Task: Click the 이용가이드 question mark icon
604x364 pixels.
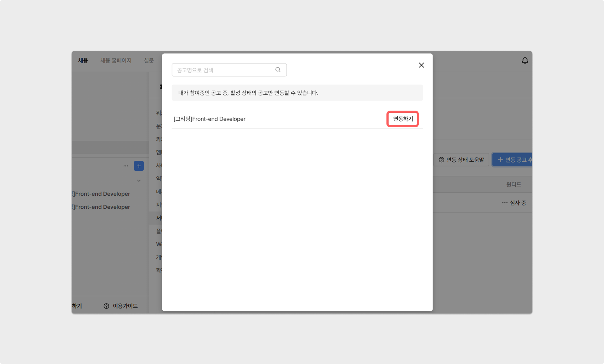Action: 106,306
